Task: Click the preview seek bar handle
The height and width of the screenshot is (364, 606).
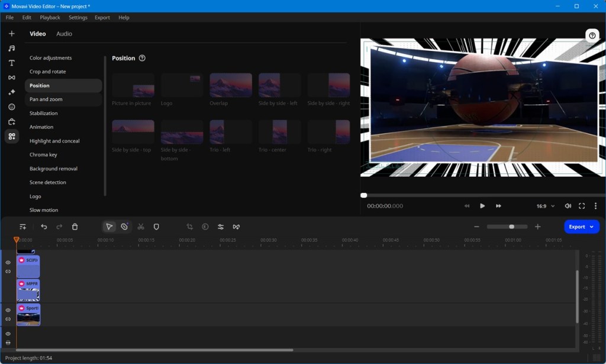Action: click(364, 195)
